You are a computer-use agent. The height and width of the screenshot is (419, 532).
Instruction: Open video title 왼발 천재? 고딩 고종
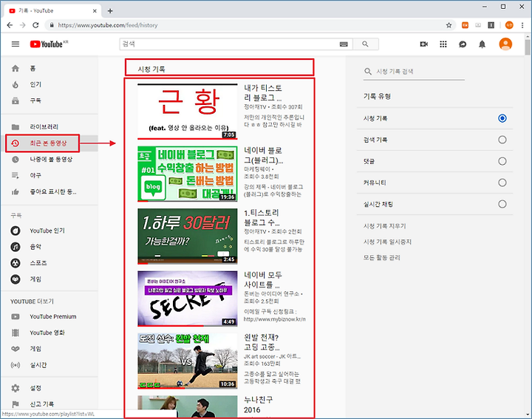point(262,342)
